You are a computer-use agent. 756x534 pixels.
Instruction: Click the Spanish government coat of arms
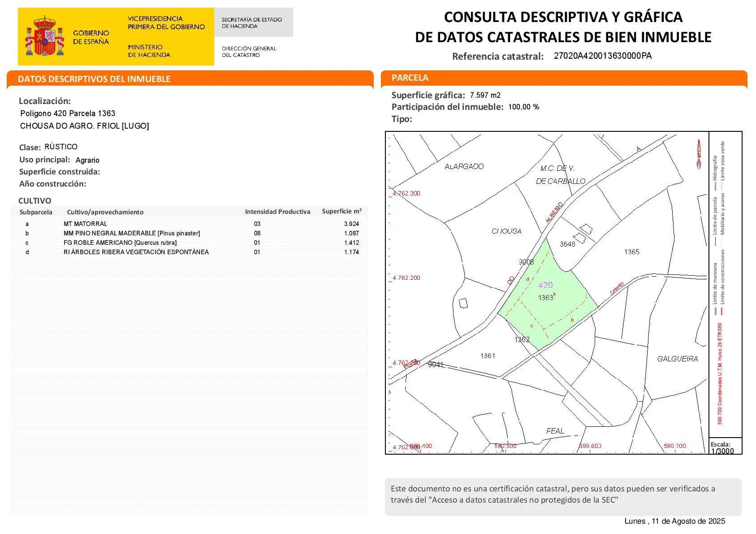[x=44, y=36]
